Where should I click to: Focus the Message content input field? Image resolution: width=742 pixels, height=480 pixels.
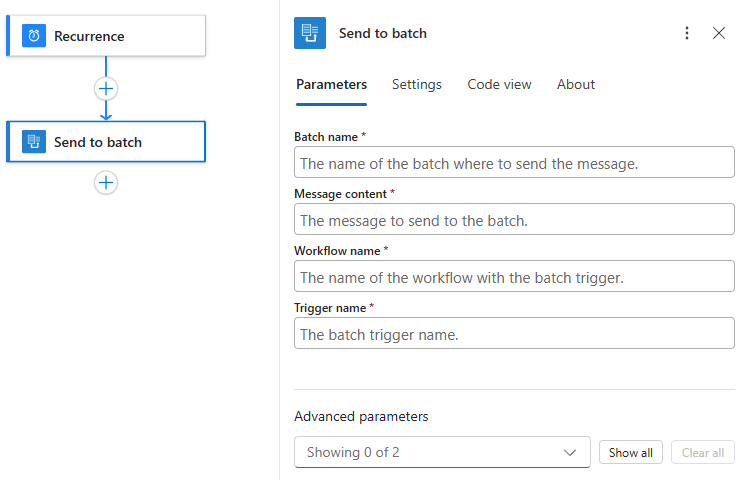(x=514, y=219)
